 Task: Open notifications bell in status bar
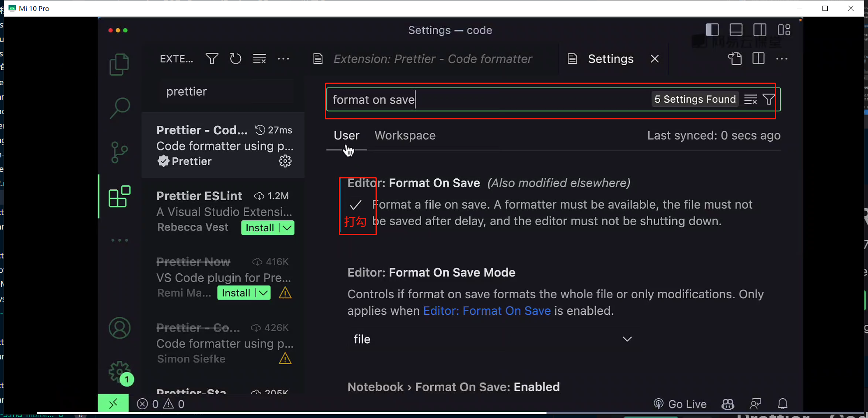coord(783,404)
